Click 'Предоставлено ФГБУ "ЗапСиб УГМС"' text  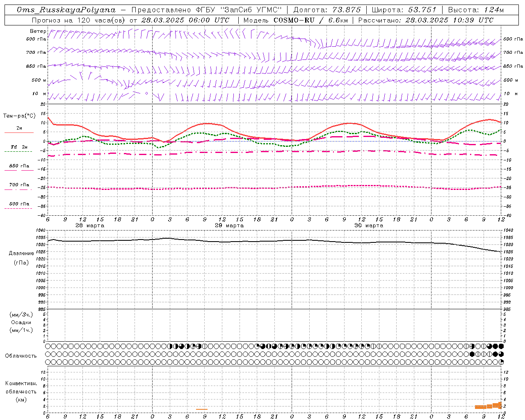207,10
